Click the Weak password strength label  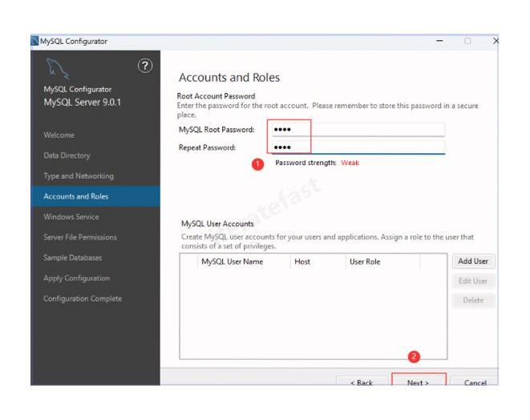tap(350, 163)
